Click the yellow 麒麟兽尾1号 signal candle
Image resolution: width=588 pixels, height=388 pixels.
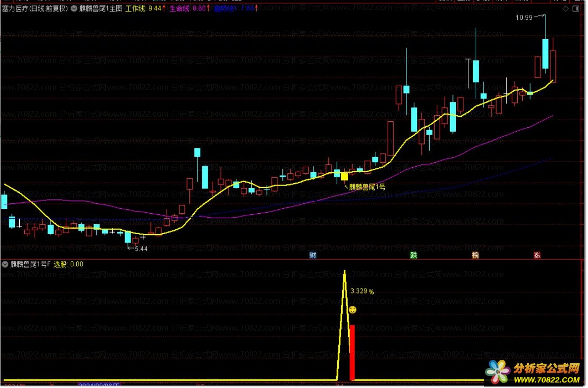coord(345,177)
